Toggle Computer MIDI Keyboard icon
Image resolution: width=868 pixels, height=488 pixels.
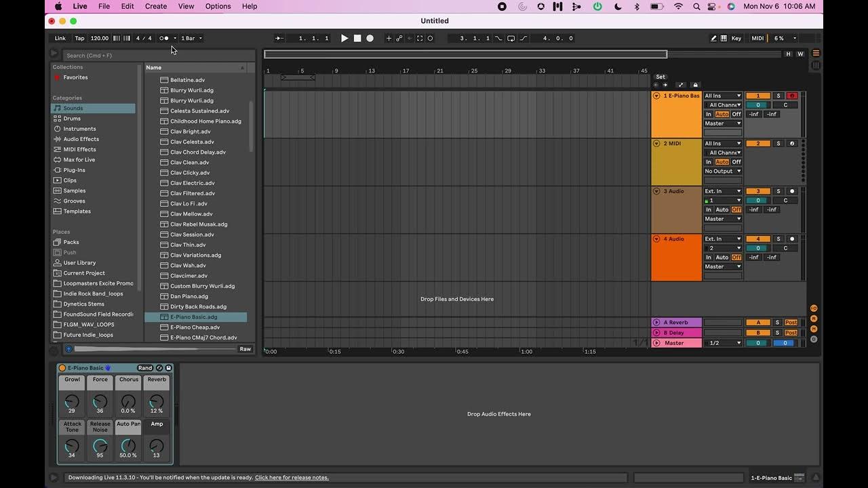724,39
